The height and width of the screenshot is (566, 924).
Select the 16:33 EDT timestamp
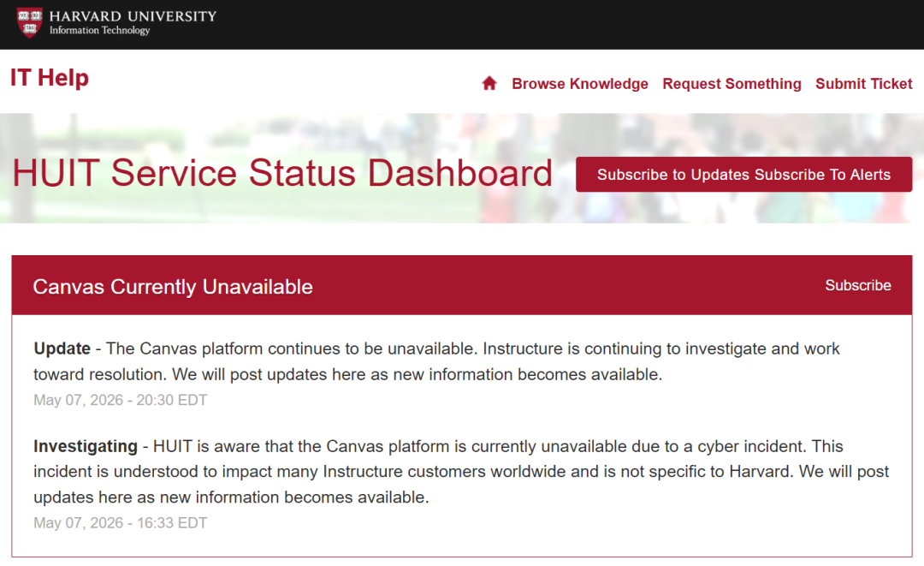121,523
